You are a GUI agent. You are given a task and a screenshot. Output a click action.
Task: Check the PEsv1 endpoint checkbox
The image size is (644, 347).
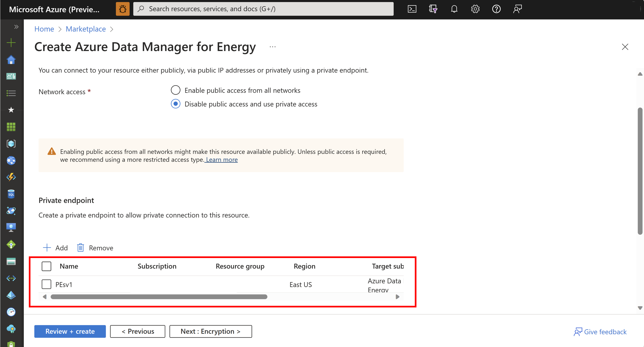46,284
